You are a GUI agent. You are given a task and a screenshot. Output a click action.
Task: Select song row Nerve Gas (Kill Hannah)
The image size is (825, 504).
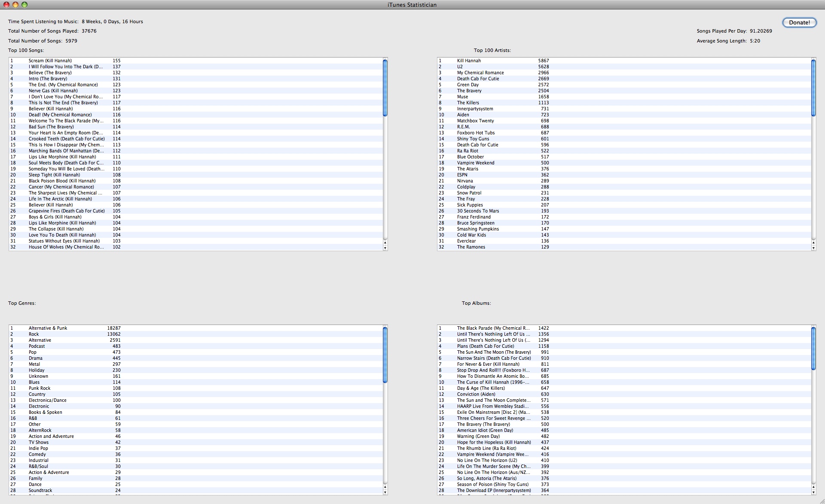(x=196, y=91)
